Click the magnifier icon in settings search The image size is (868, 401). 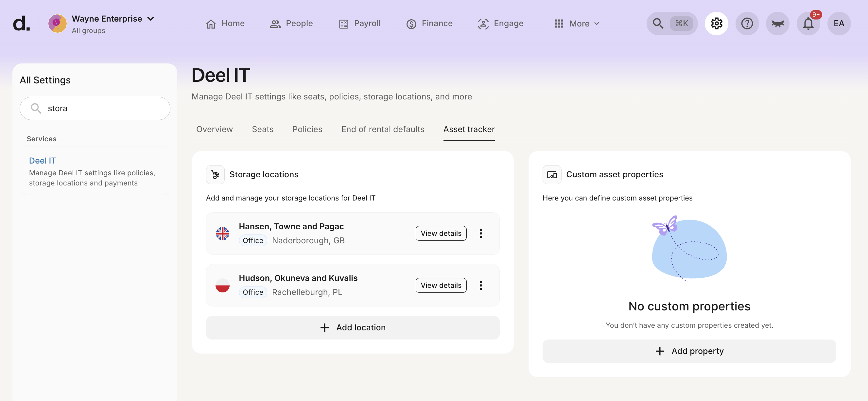point(36,109)
